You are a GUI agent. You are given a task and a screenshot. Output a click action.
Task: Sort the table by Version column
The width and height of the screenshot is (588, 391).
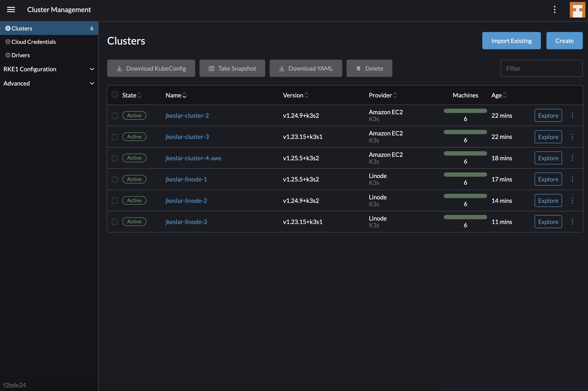[x=296, y=95]
